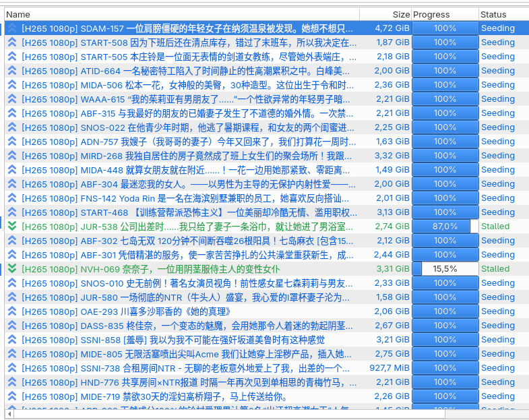529x420 pixels.
Task: Click the seeding icon for MIDA-506
Action: click(12, 85)
